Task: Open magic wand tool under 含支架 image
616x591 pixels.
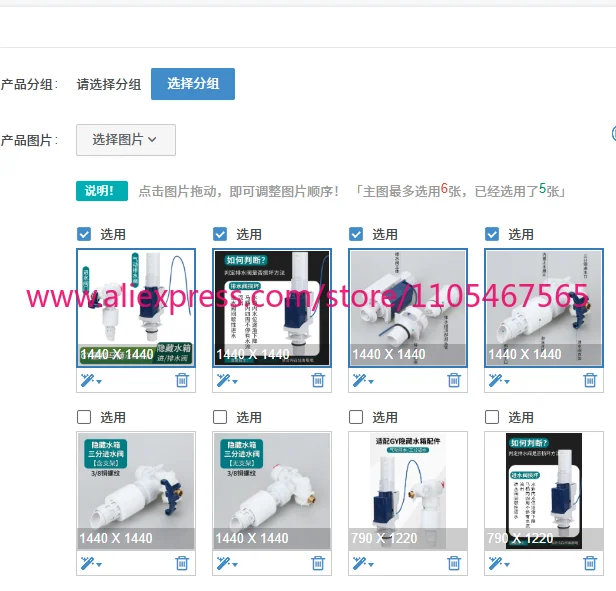Action: click(91, 563)
